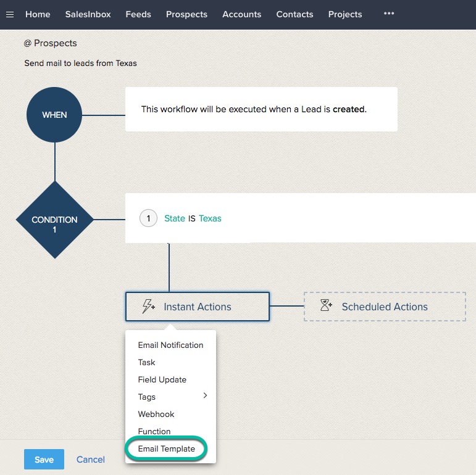Image resolution: width=476 pixels, height=475 pixels.
Task: Click the hourglass Scheduled Actions icon
Action: tap(326, 306)
